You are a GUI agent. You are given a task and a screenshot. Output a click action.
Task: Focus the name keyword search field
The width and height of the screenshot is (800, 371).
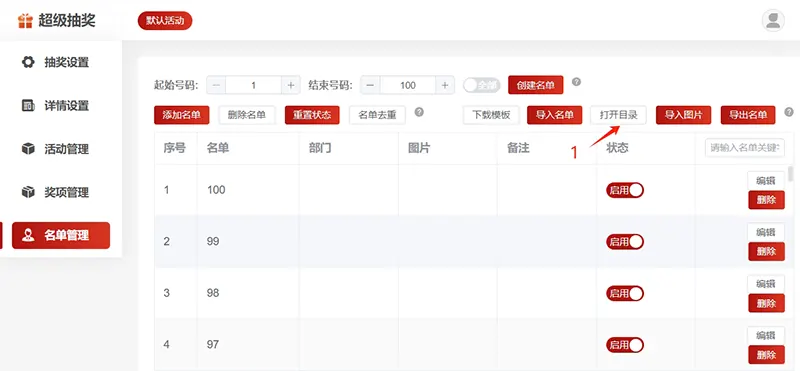745,148
